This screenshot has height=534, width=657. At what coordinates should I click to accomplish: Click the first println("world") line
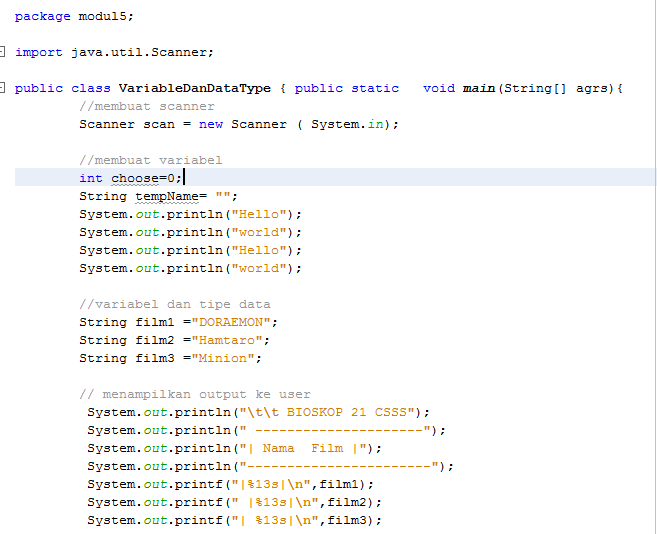[x=191, y=232]
